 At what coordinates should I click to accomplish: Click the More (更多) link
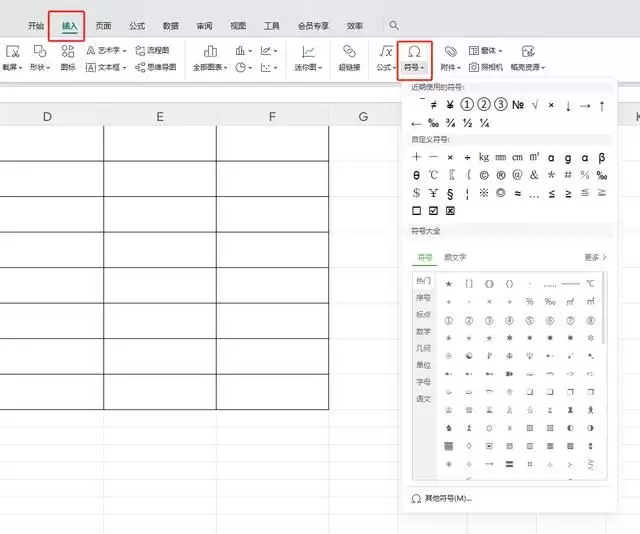tap(595, 257)
